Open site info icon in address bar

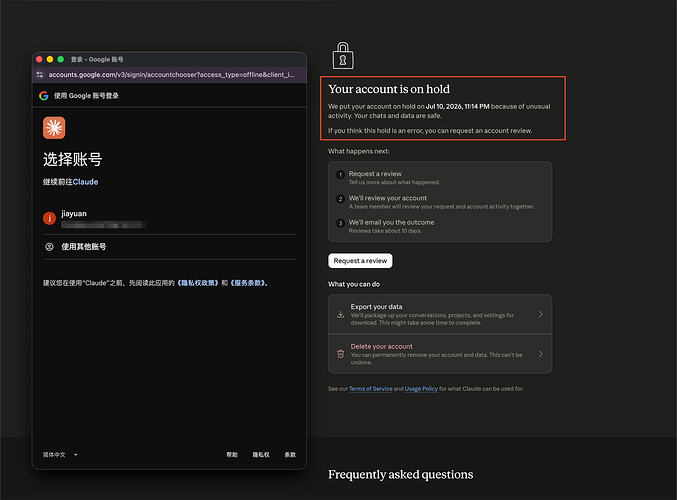click(x=40, y=75)
